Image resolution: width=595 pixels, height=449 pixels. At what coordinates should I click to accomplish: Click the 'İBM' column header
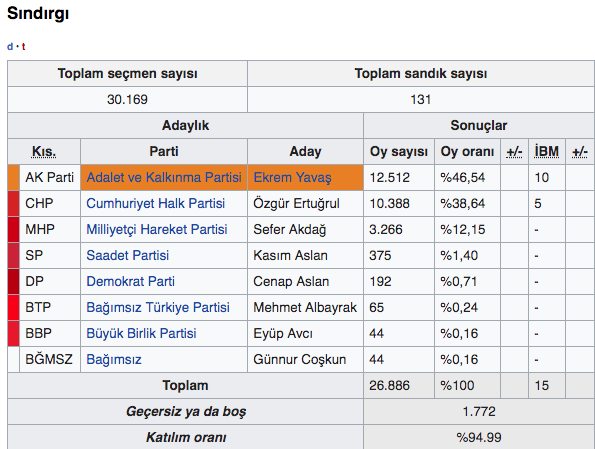[546, 151]
